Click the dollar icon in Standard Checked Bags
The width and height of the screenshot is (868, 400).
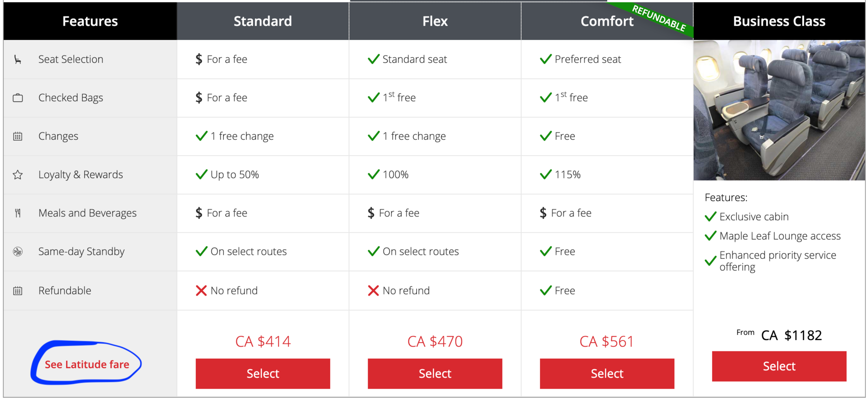point(199,98)
